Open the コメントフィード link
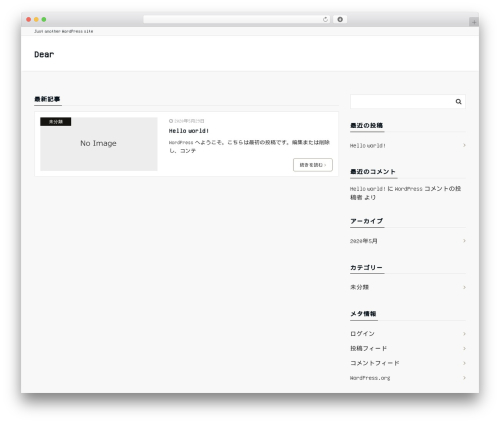The image size is (500, 423). point(375,363)
